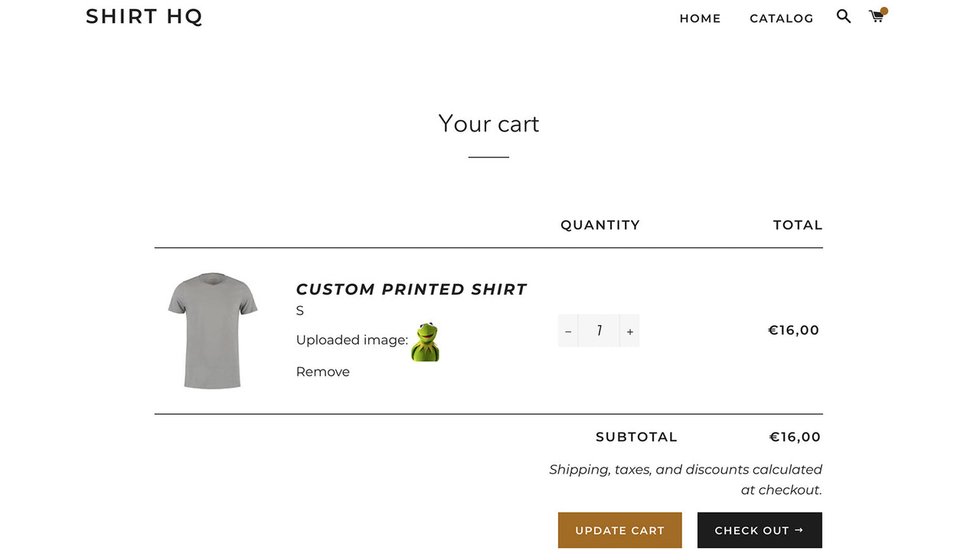
Task: Click the cart notification dot
Action: pos(883,9)
